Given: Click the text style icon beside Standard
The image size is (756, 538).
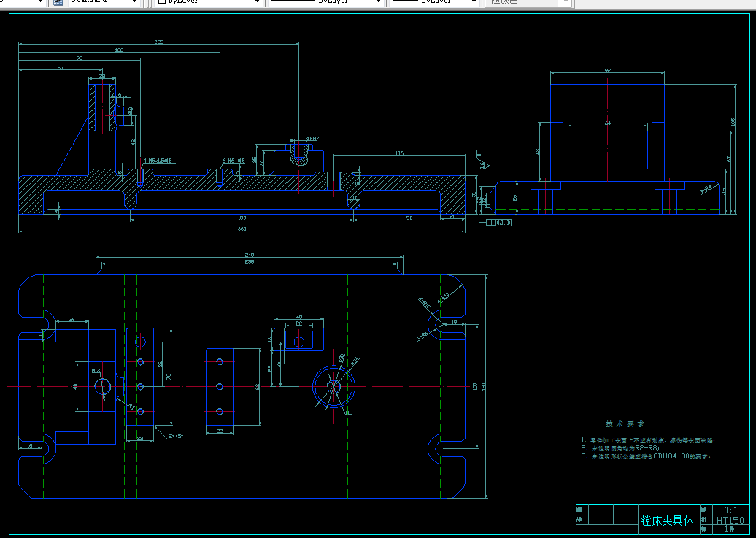Looking at the screenshot, I should tap(58, 2).
